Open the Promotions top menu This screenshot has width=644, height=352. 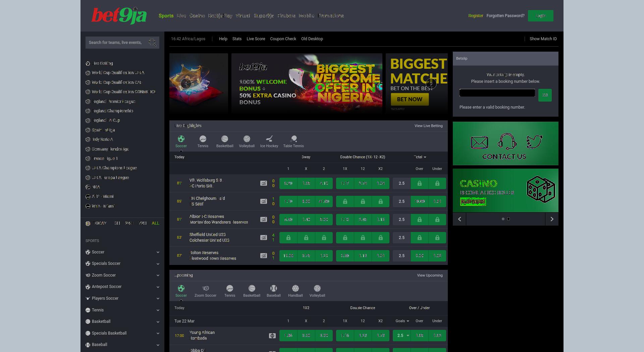pyautogui.click(x=331, y=16)
